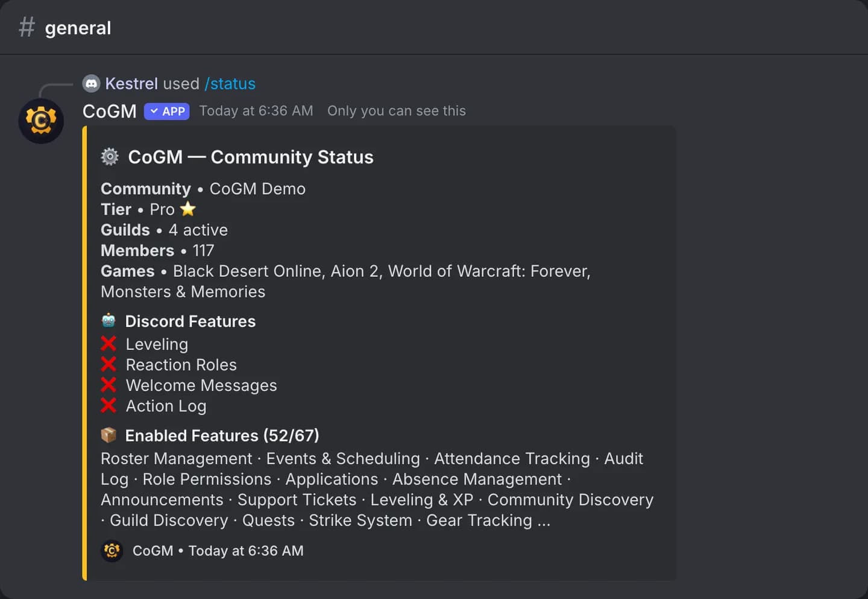Click the red X next to Action Log
Viewport: 868px width, 599px height.
pos(108,405)
